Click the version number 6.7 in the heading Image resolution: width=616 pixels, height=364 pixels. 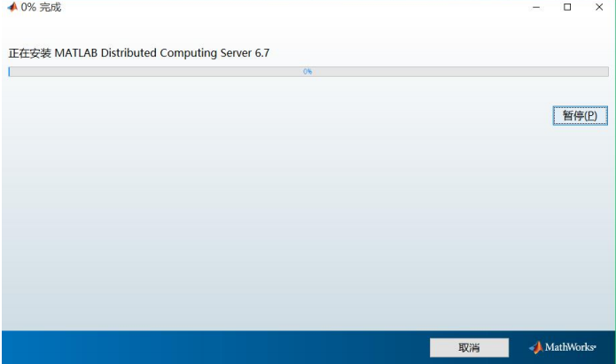pos(262,53)
